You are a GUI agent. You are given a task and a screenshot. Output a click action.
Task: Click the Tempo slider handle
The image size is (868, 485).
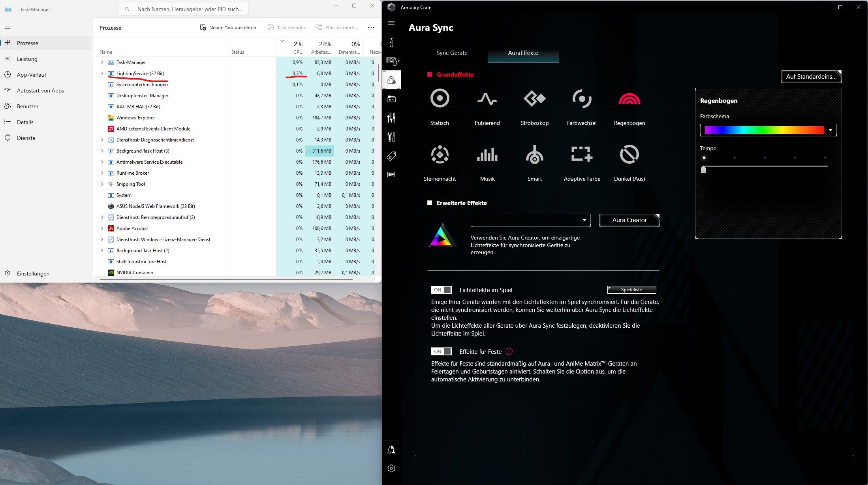[x=703, y=170]
